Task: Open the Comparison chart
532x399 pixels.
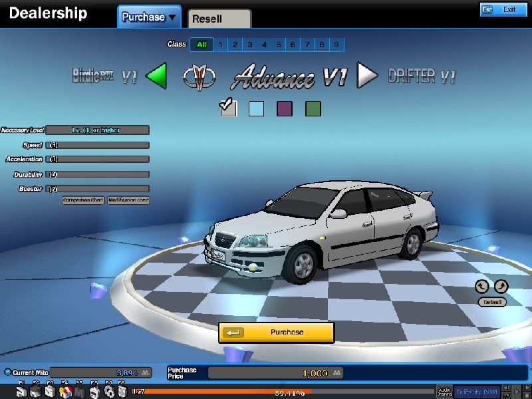Action: [x=83, y=200]
